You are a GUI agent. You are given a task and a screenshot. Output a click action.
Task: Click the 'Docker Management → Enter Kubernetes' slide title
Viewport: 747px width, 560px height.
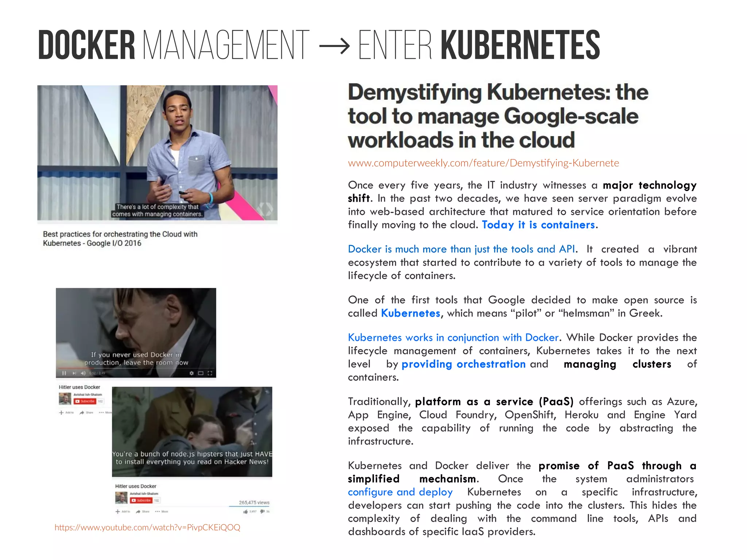[x=319, y=45]
